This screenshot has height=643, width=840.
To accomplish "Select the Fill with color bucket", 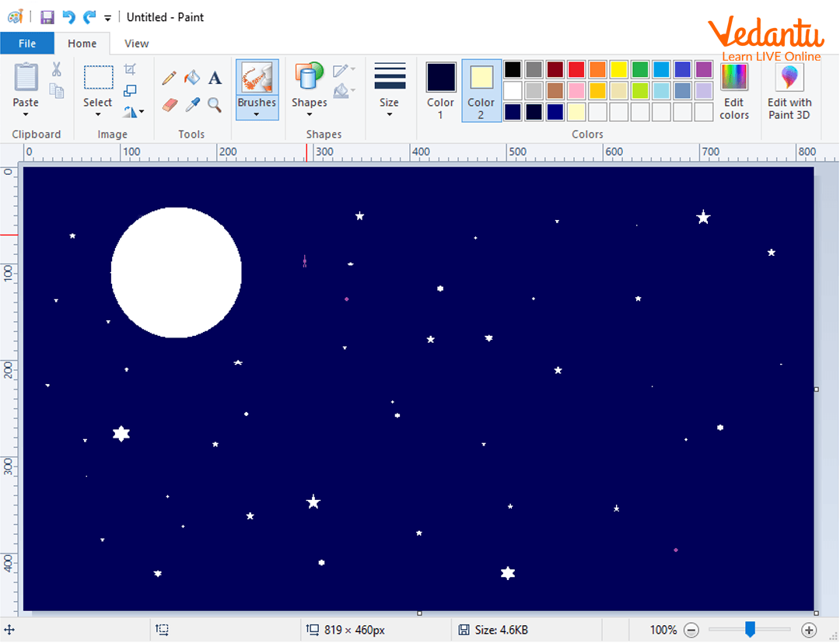I will click(191, 78).
